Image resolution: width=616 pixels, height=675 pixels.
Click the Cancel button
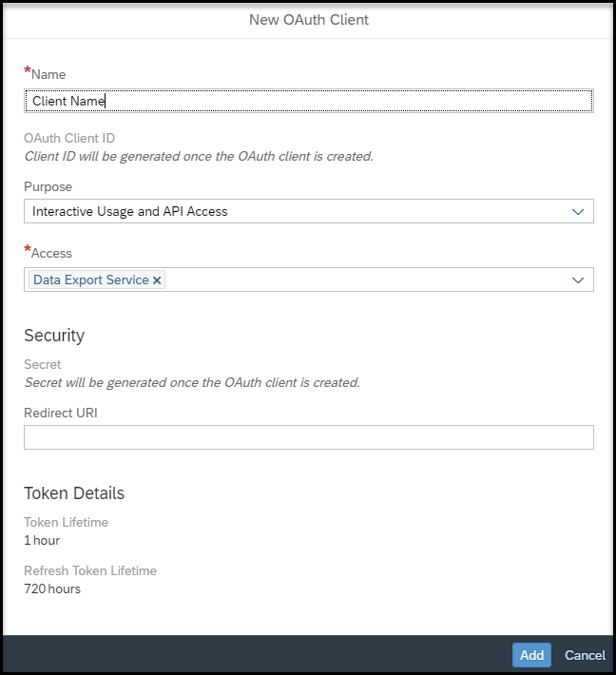pyautogui.click(x=585, y=655)
